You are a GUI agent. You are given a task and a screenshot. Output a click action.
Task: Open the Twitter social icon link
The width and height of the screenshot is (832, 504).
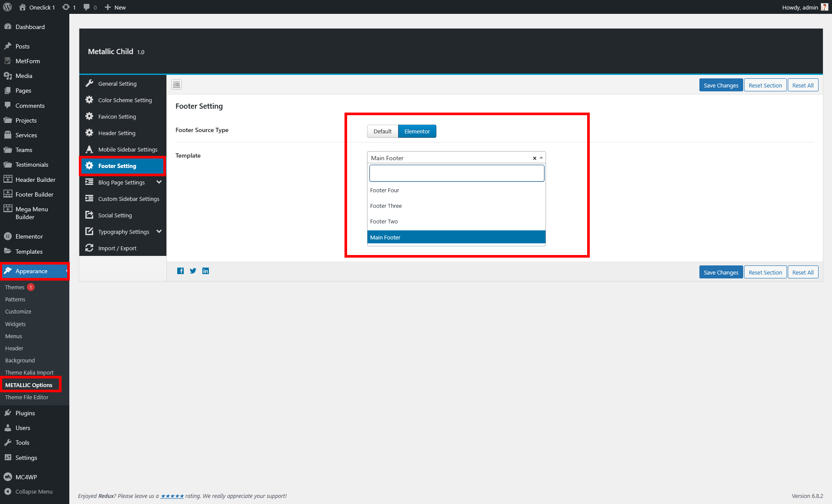[x=193, y=271]
